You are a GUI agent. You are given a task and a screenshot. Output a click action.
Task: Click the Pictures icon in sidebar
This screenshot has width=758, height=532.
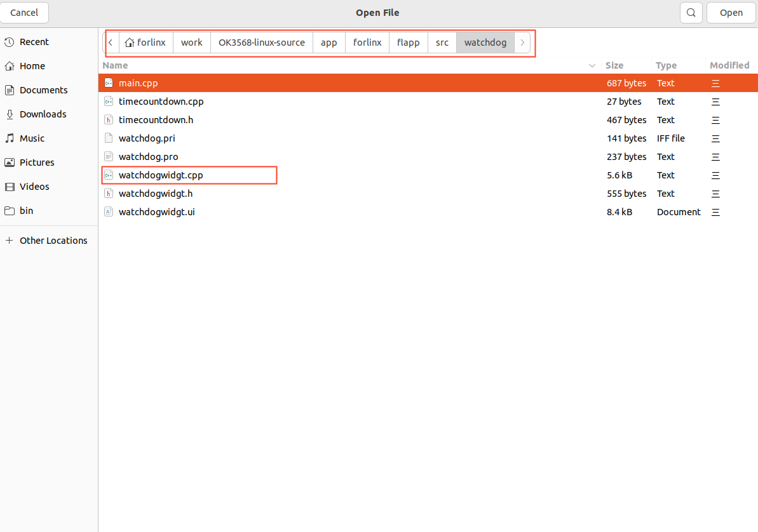pos(10,163)
